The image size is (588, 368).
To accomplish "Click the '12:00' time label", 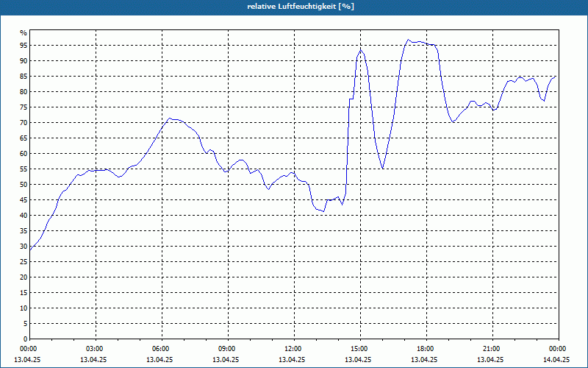I will coord(293,349).
